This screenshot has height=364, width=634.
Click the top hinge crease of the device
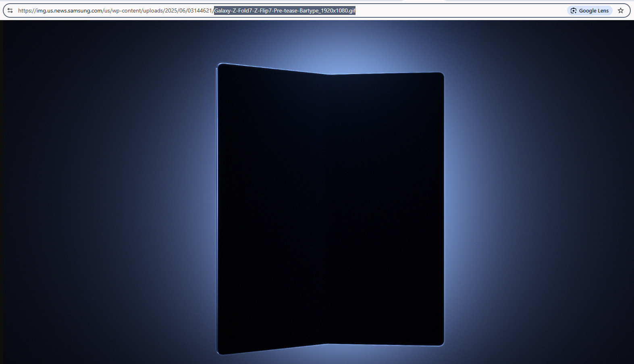coord(330,74)
